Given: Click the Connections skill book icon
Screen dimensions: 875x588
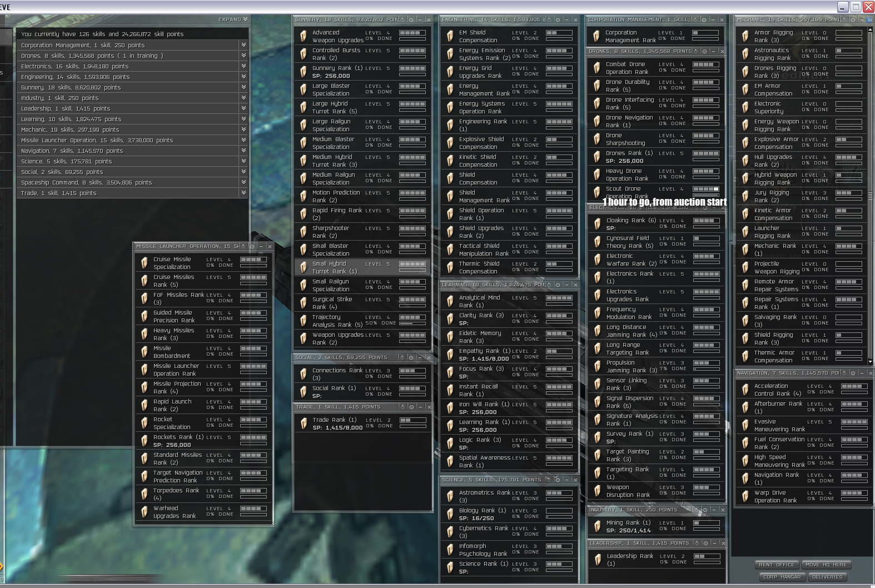Looking at the screenshot, I should (x=304, y=374).
